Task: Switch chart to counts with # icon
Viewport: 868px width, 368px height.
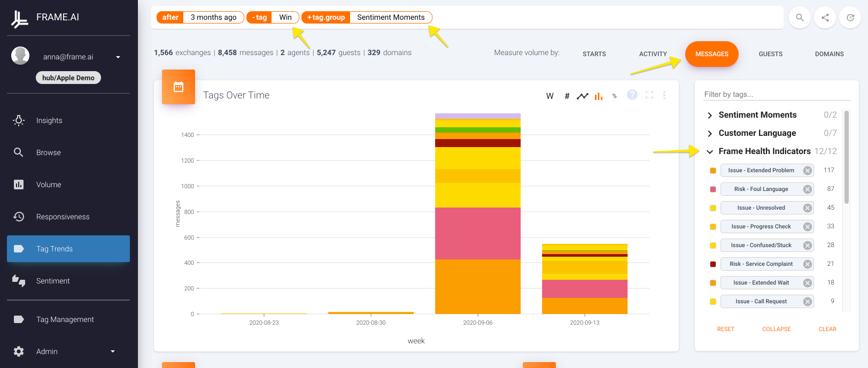Action: click(x=567, y=96)
